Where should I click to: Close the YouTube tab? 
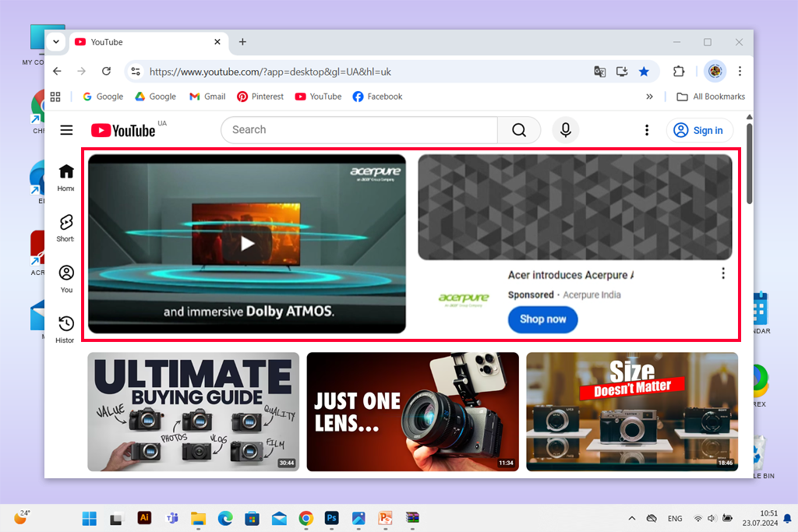pyautogui.click(x=217, y=42)
